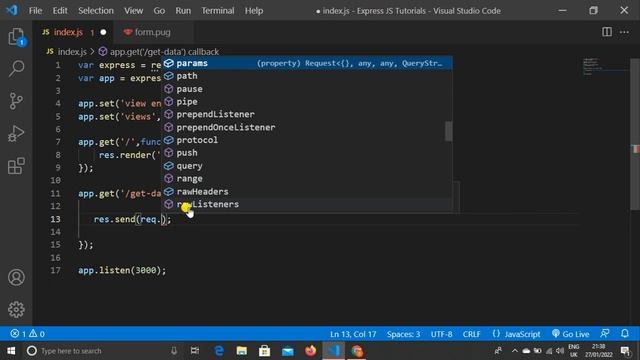This screenshot has width=640, height=360.
Task: Switch to the form.pug tab
Action: pos(152,32)
